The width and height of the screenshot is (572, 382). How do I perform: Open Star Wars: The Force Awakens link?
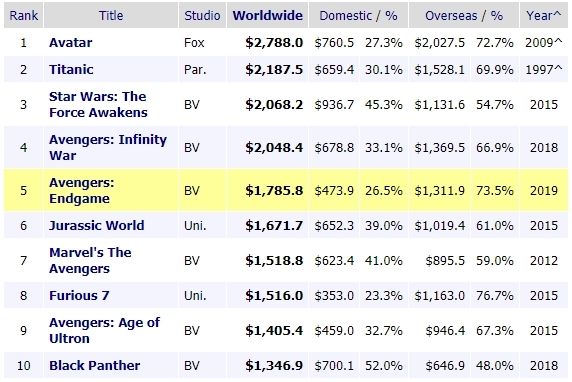click(x=98, y=104)
